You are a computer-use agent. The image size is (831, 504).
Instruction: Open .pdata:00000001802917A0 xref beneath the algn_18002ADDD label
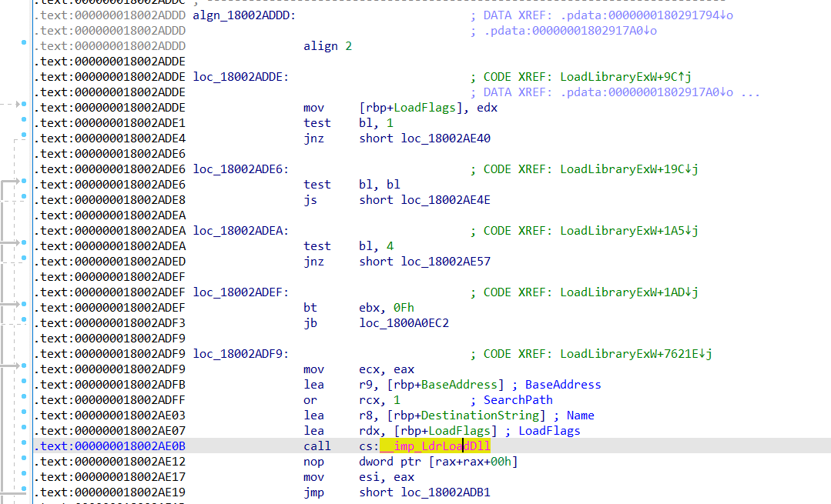[570, 31]
